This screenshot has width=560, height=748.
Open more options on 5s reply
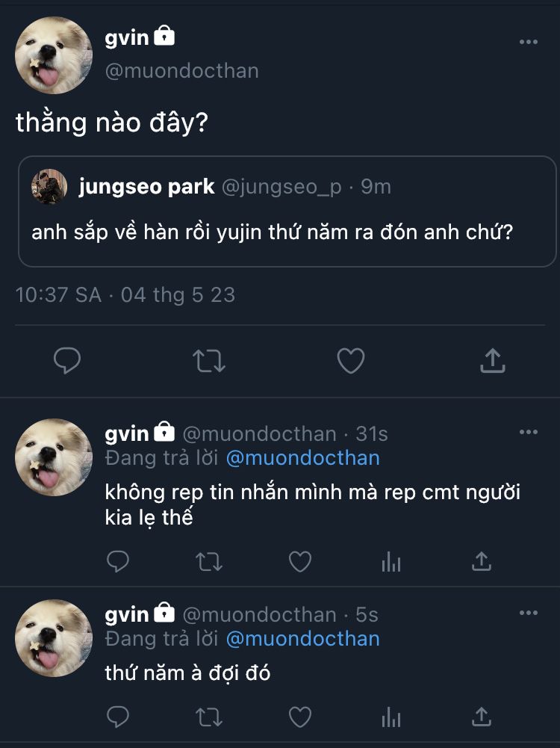click(528, 613)
